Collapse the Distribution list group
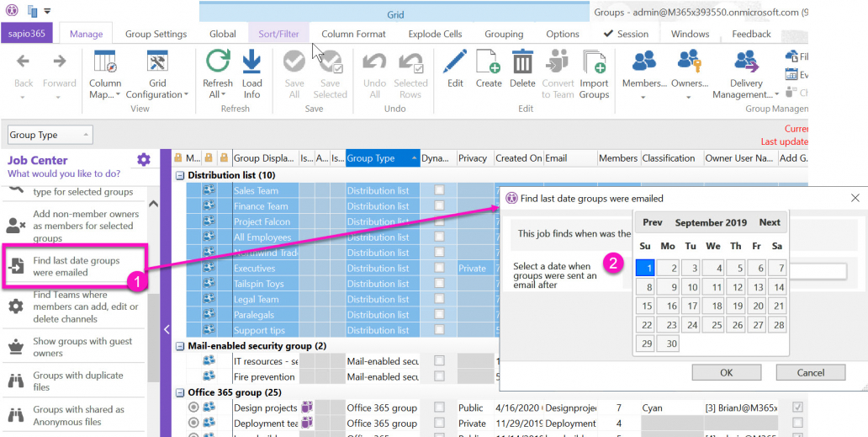This screenshot has height=437, width=868. click(x=180, y=175)
